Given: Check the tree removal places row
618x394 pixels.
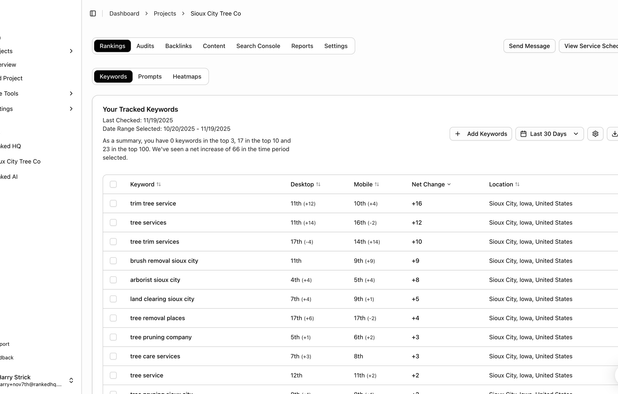Looking at the screenshot, I should pyautogui.click(x=113, y=318).
